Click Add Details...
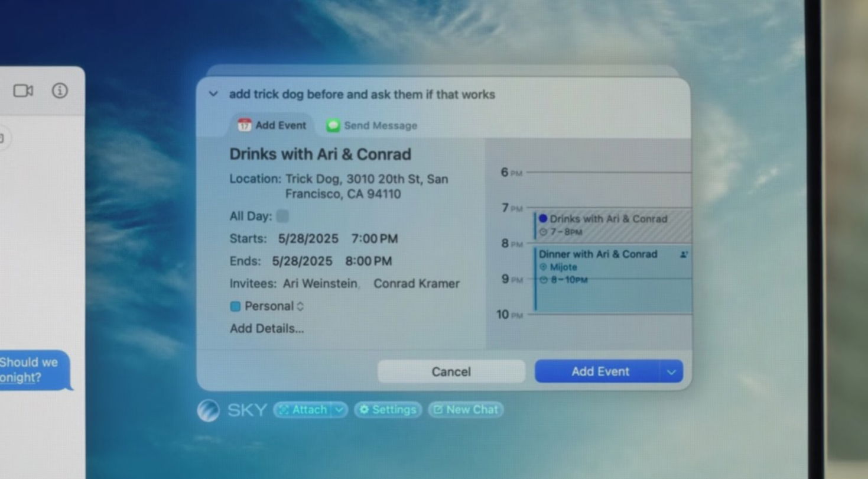Screen dimensions: 868x479 click(267, 329)
